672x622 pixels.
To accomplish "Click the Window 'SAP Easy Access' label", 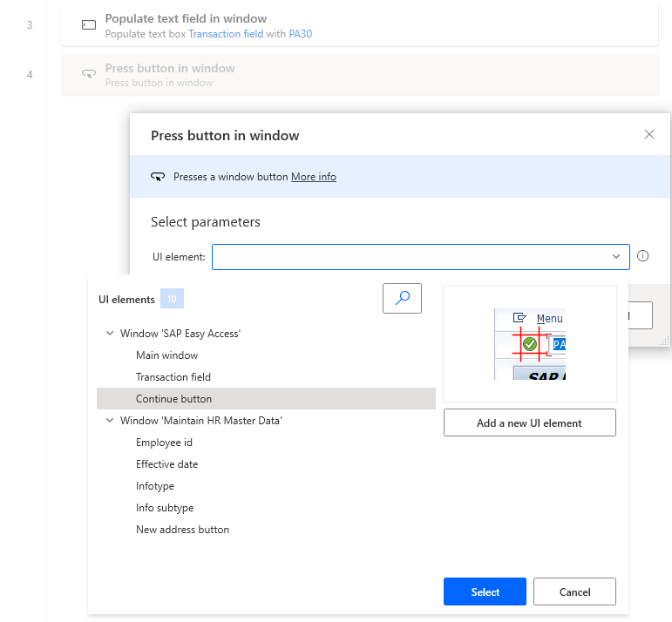I will pyautogui.click(x=180, y=334).
